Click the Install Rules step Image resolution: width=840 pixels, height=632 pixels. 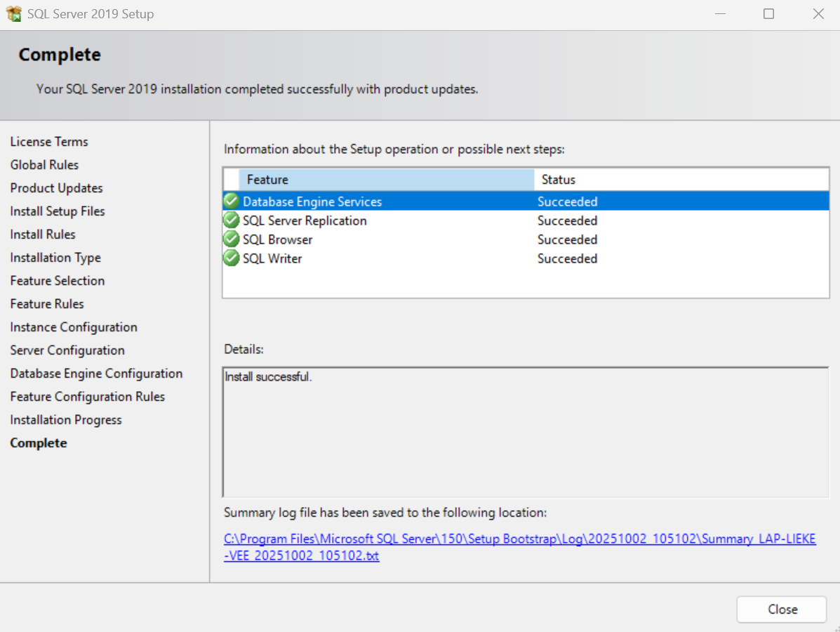43,235
